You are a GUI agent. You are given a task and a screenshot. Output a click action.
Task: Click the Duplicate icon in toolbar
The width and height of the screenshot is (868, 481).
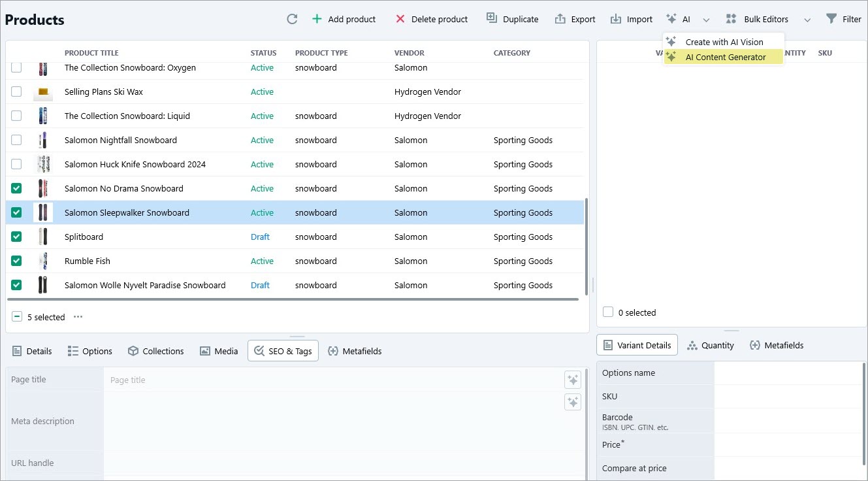coord(492,18)
